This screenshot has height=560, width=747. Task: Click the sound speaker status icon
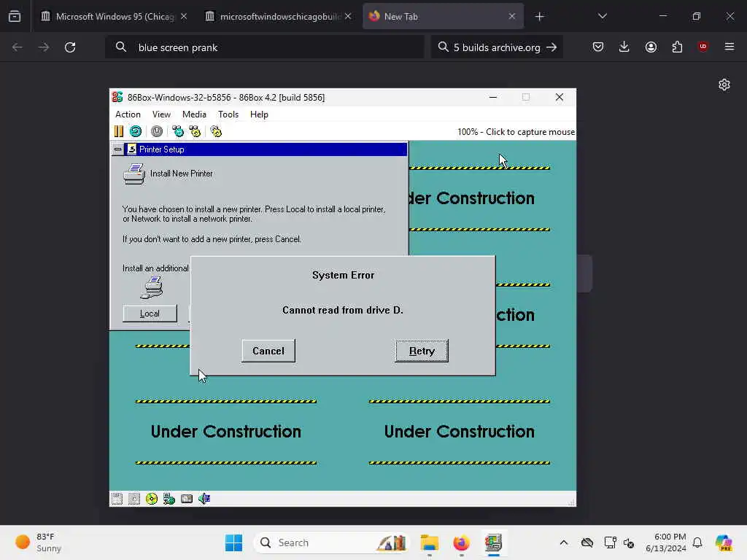[204, 499]
